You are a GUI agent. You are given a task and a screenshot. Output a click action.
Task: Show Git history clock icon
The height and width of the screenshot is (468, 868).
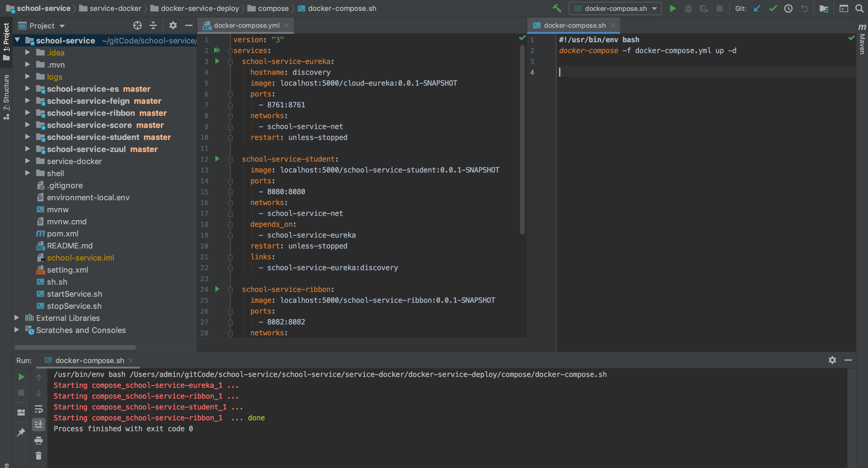[788, 8]
